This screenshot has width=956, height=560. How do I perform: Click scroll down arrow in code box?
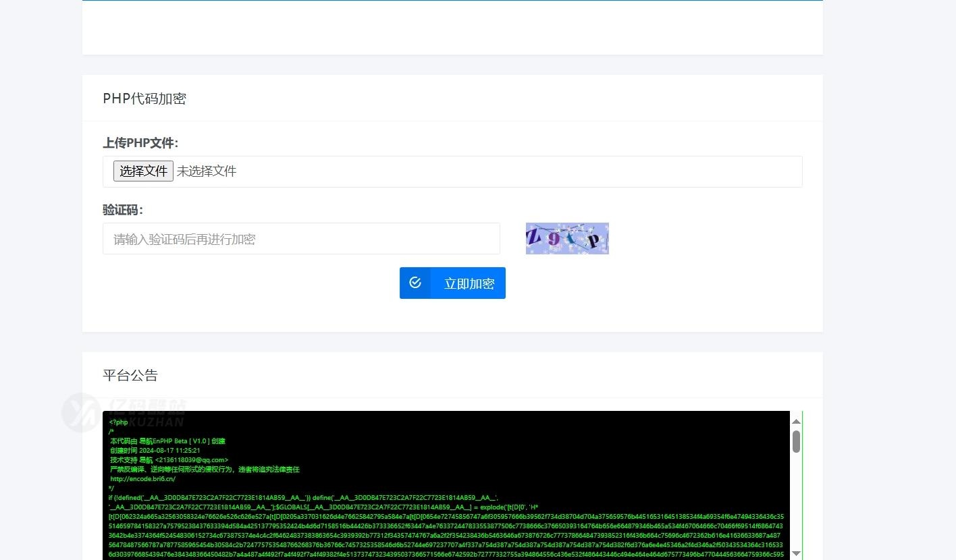click(796, 553)
